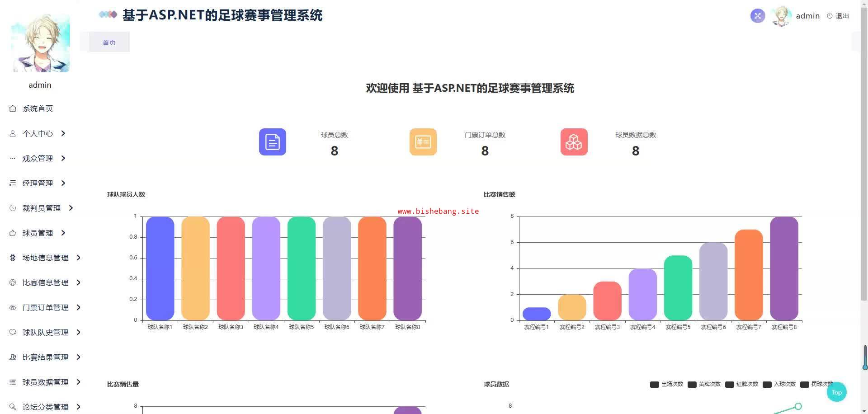Click the orange ticket icon for 门票订单总数

point(423,142)
